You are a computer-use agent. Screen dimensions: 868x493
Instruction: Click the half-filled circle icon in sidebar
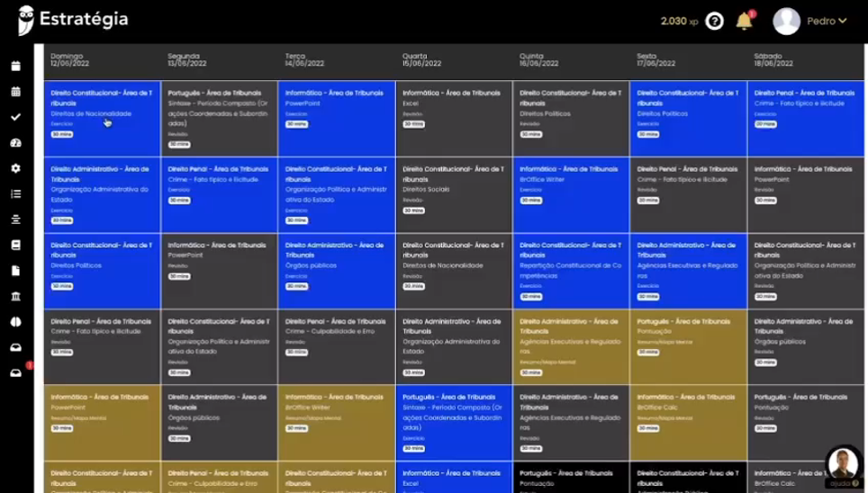[15, 321]
